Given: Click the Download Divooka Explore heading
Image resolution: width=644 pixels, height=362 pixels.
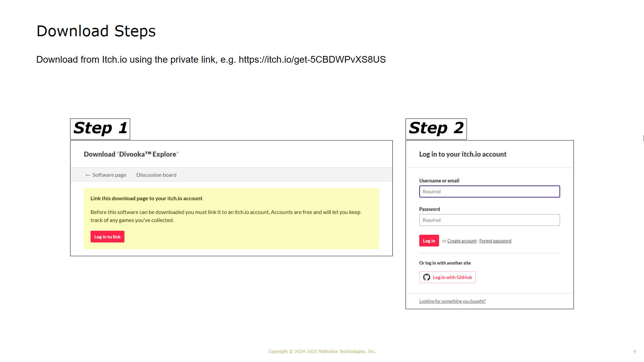Looking at the screenshot, I should coord(131,154).
